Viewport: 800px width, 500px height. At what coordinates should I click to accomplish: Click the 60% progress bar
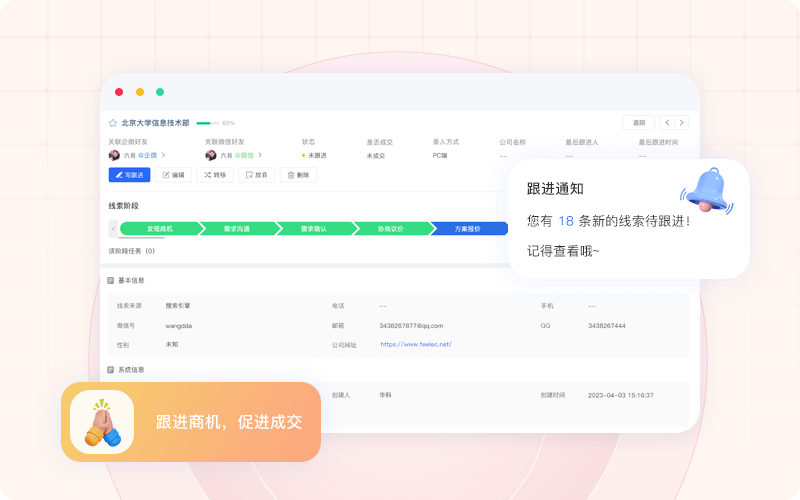(x=208, y=123)
